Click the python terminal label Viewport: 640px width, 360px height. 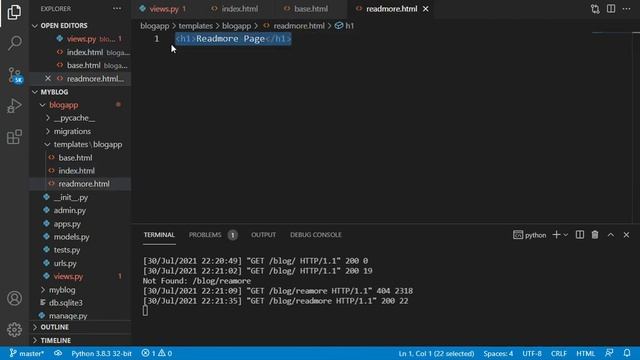pos(529,235)
